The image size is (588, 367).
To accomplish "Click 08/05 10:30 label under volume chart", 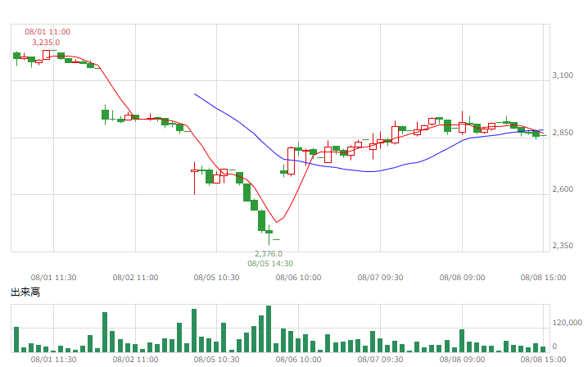I will [x=216, y=359].
